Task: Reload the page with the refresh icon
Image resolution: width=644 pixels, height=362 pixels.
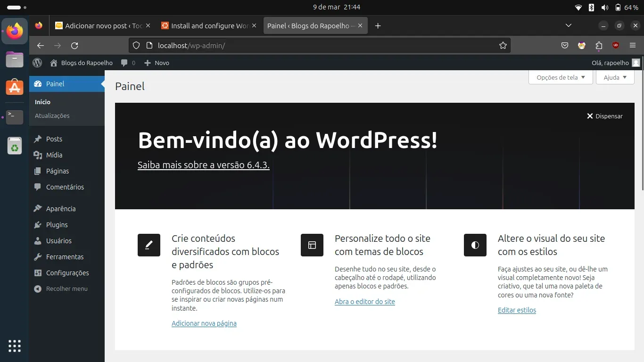Action: [74, 46]
